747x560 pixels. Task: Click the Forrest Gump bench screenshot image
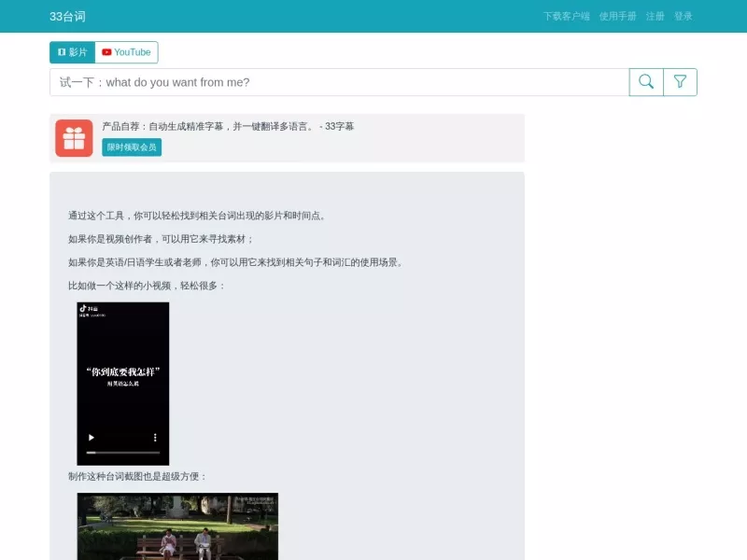[x=177, y=526]
